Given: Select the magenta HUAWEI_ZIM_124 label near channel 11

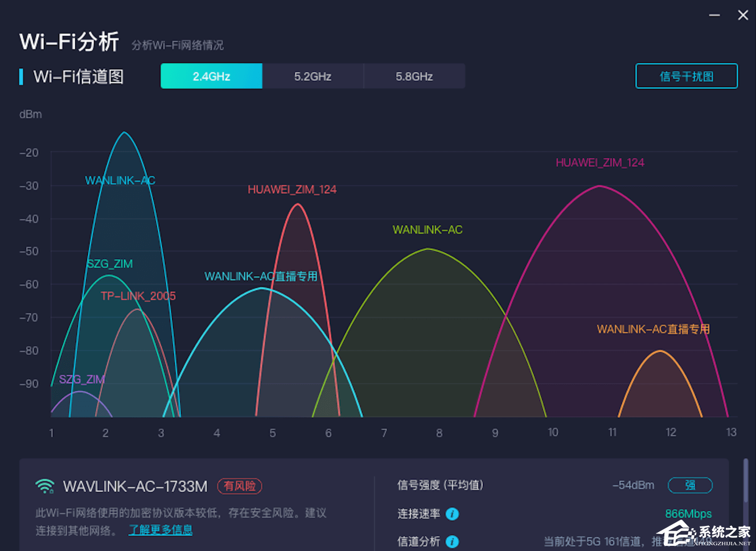Looking at the screenshot, I should pyautogui.click(x=600, y=163).
